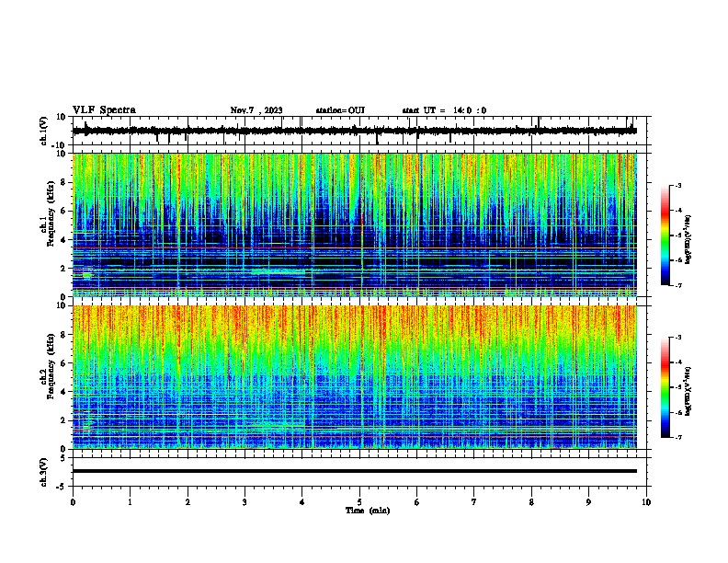
Task: Click the "-3" label on ch.1 color bar
Action: point(678,185)
